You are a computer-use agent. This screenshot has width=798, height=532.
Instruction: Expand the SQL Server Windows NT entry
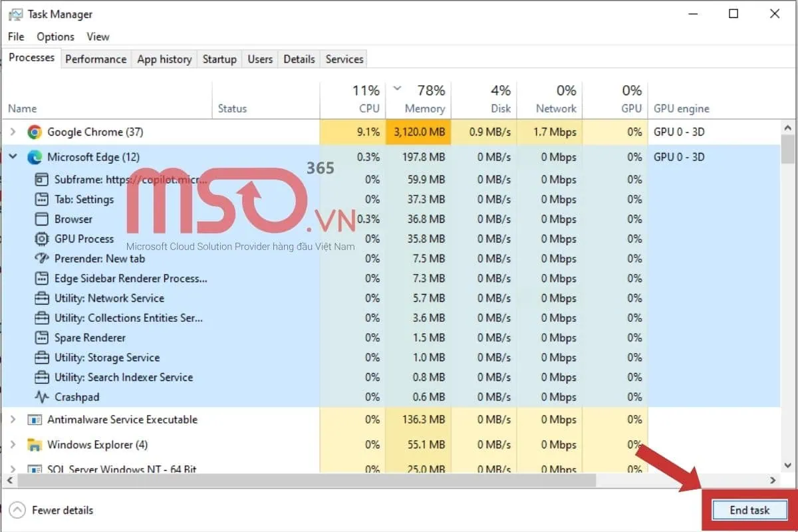12,469
